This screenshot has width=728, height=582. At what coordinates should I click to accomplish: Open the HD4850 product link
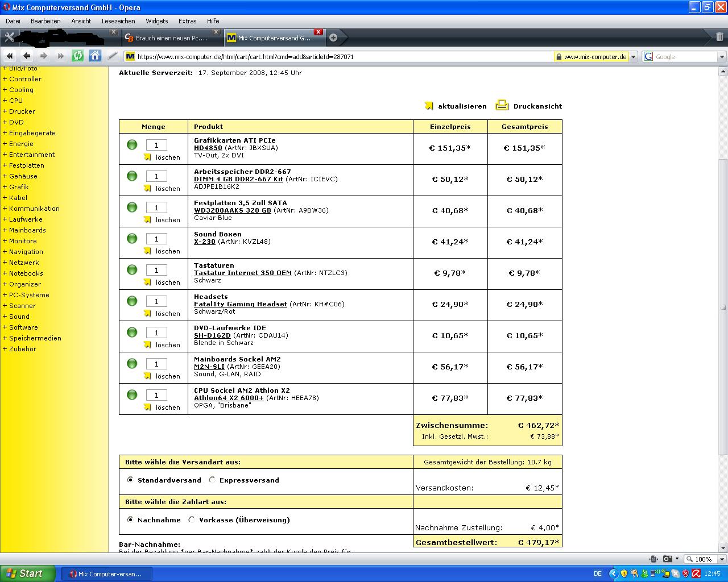tap(208, 148)
